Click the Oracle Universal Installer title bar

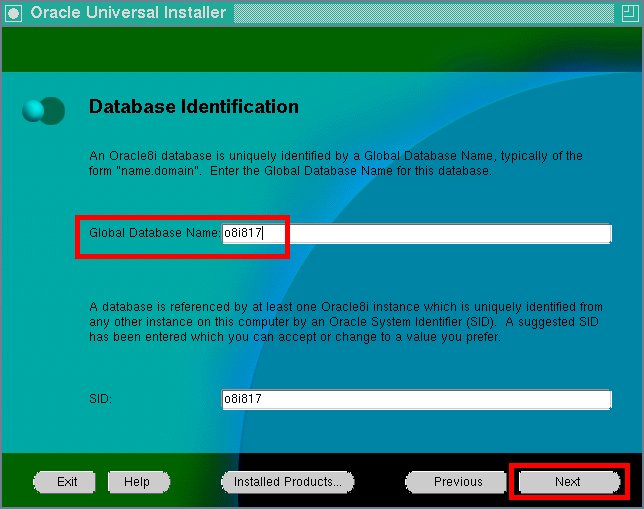point(322,13)
